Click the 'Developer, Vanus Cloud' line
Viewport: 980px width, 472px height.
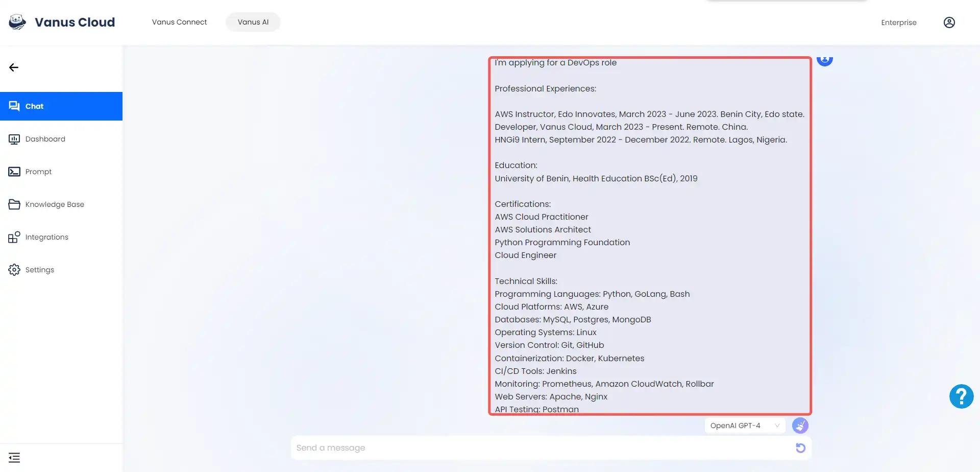pyautogui.click(x=621, y=127)
